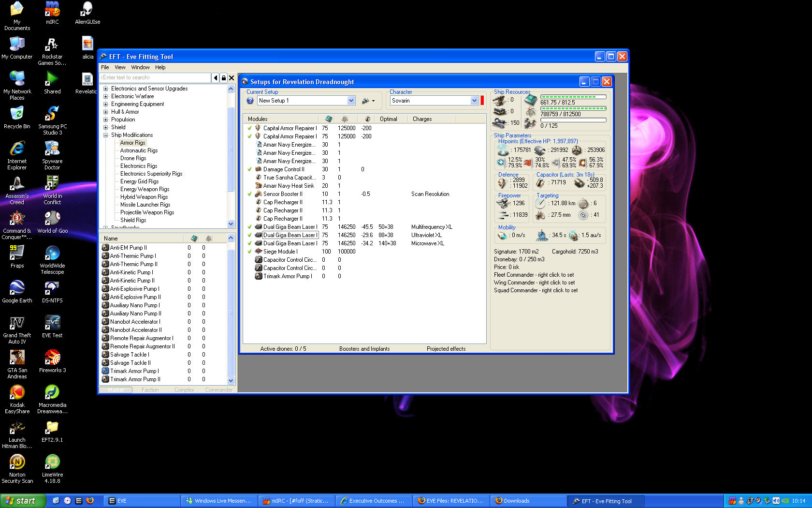Expand the Hull & Armor tree node
The image size is (812, 508).
[x=105, y=112]
